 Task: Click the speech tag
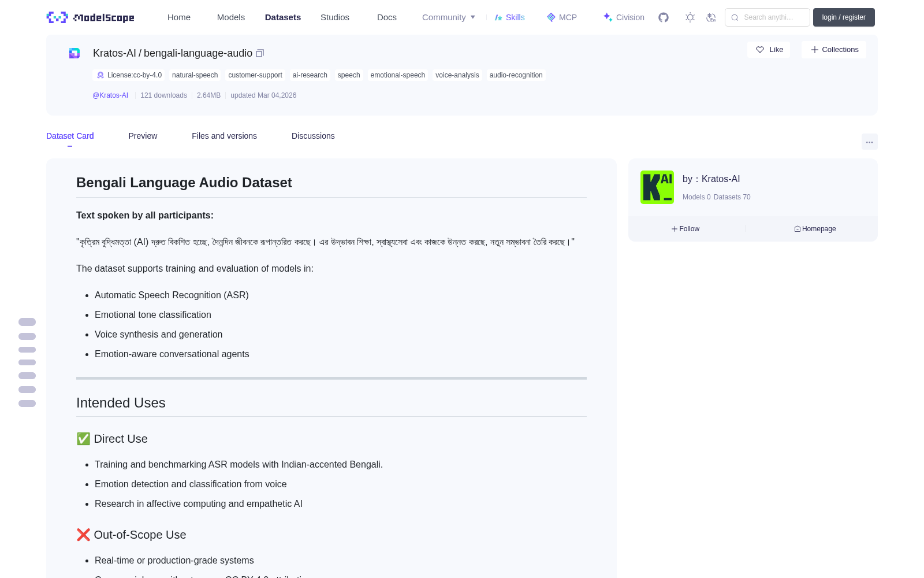(349, 75)
